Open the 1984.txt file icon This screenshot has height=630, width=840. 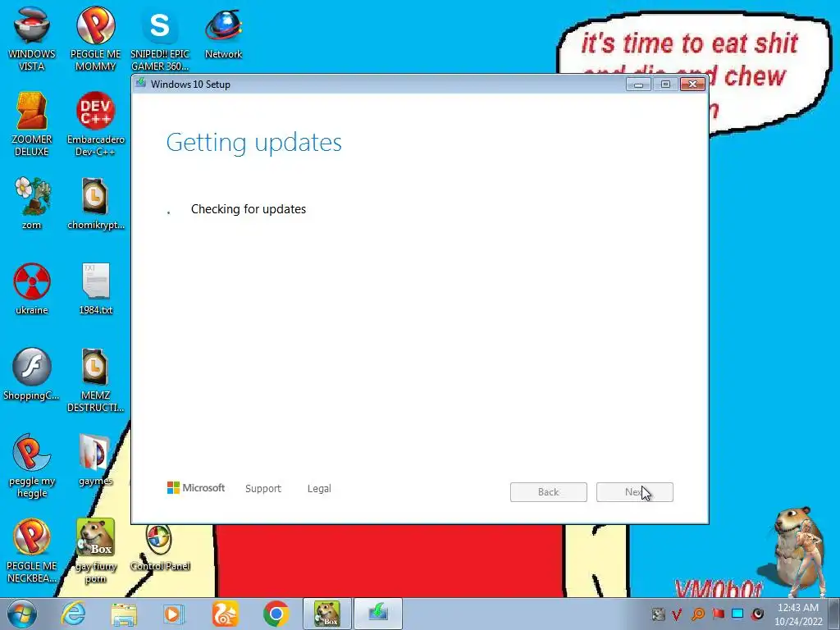[x=95, y=289]
